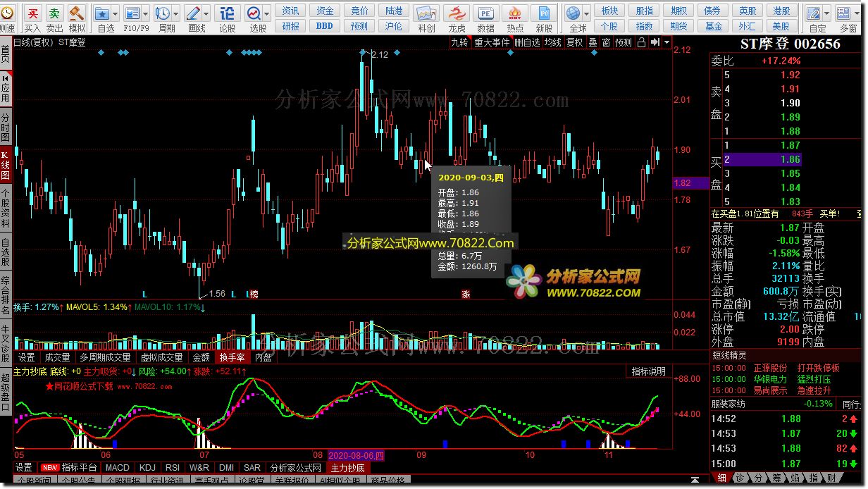Open the 热点 hot topics icon

click(x=515, y=13)
